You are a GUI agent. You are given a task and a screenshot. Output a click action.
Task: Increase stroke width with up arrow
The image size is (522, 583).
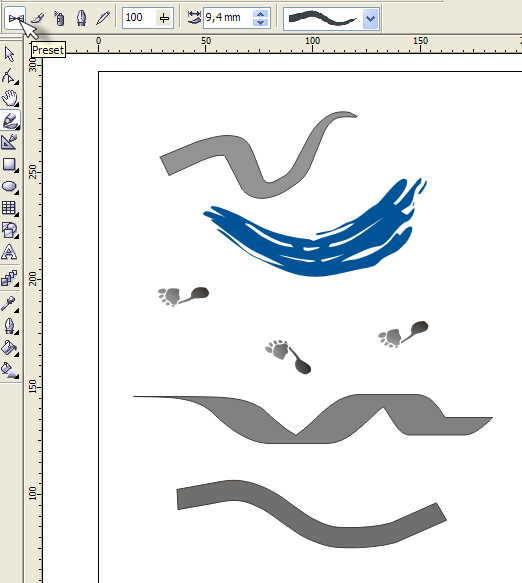261,13
